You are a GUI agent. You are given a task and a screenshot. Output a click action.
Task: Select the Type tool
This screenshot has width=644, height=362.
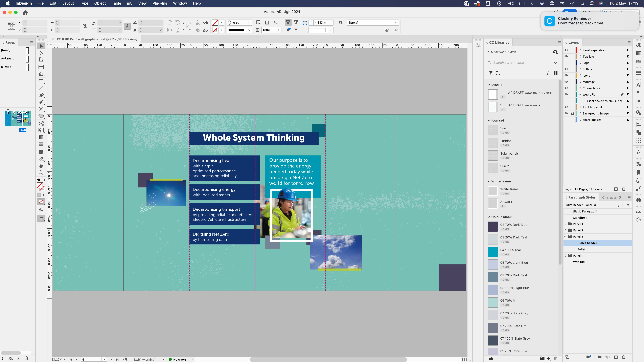tap(41, 81)
